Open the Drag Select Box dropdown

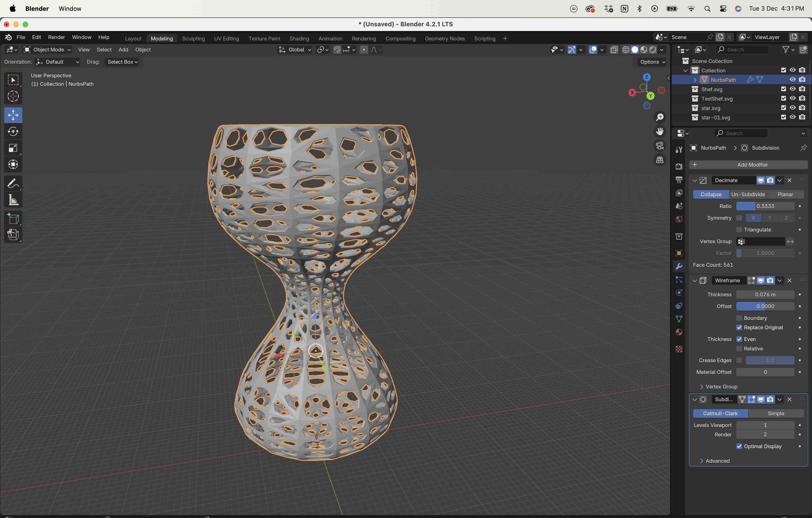pos(122,62)
